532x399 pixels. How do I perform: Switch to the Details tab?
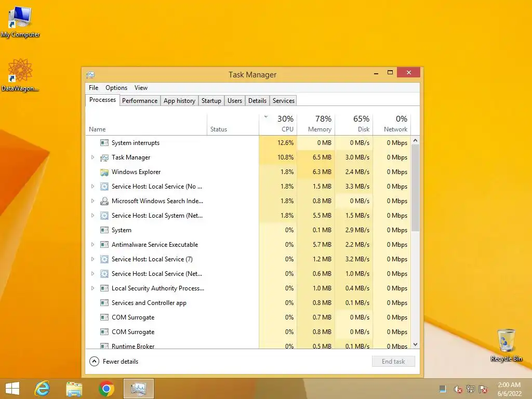pos(257,101)
